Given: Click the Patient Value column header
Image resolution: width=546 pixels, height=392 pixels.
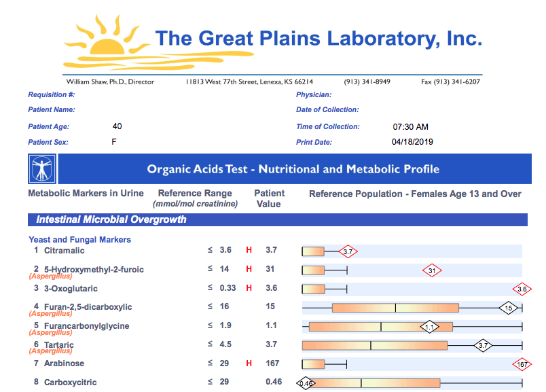Looking at the screenshot, I should coord(269,198).
